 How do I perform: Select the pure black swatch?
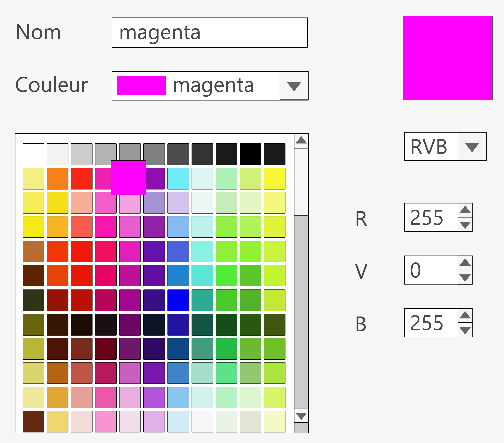(250, 154)
